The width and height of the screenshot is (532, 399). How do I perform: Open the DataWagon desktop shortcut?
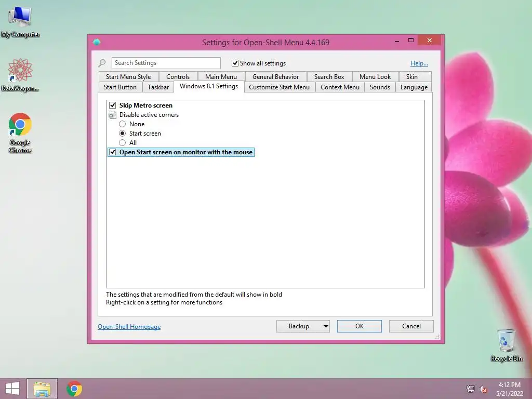pos(20,75)
